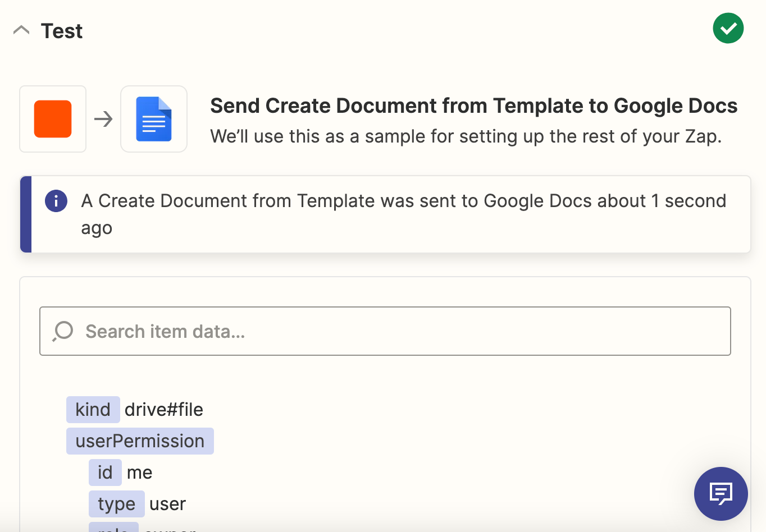Viewport: 766px width, 532px height.
Task: Click the 'user' type value
Action: tap(167, 504)
